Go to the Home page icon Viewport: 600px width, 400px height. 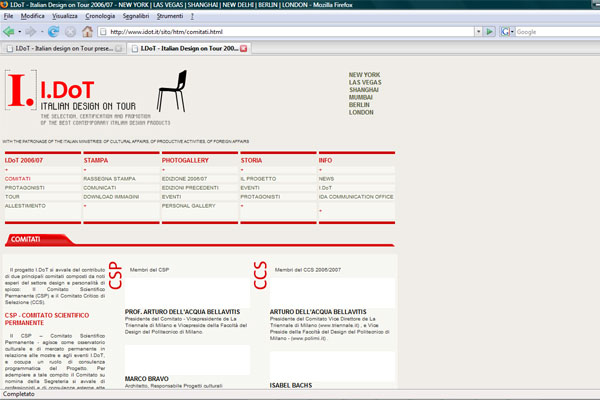87,31
